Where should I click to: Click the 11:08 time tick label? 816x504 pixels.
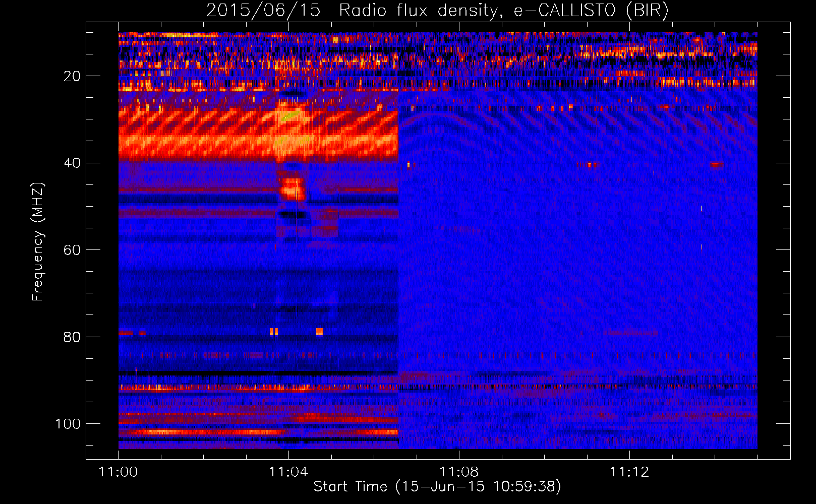(x=459, y=472)
